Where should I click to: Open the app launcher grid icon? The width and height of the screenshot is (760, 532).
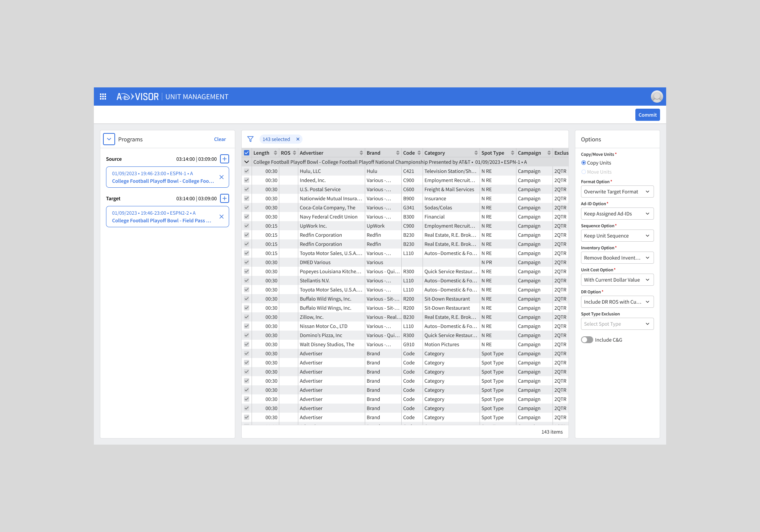(x=103, y=97)
